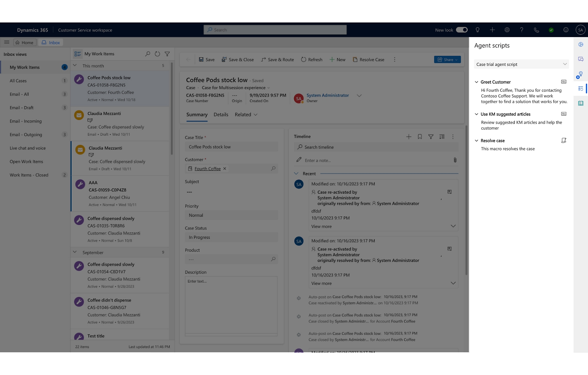588x375 pixels.
Task: Open the help question mark icon
Action: click(522, 30)
